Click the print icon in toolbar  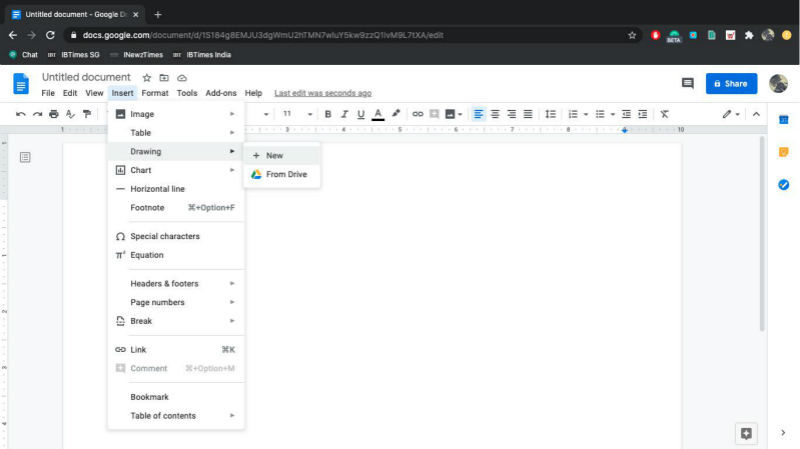[54, 114]
